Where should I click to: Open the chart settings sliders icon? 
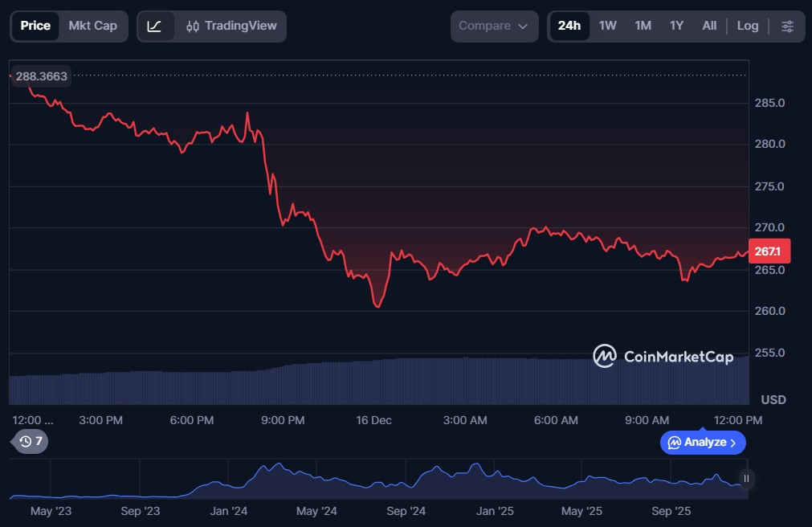pos(787,26)
